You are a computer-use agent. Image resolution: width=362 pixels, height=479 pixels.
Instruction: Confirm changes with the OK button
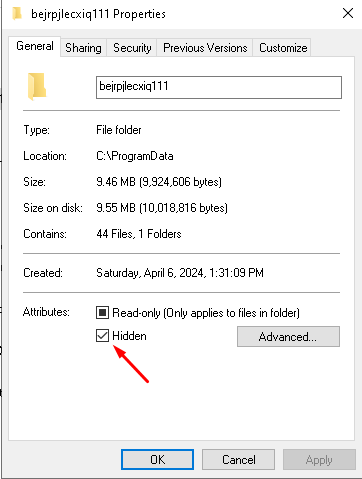[x=157, y=460]
